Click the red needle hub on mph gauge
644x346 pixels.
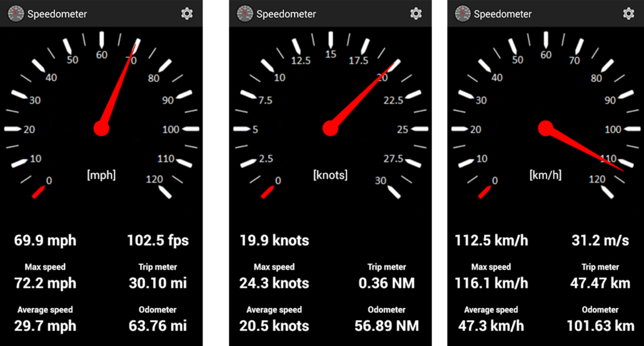[101, 129]
